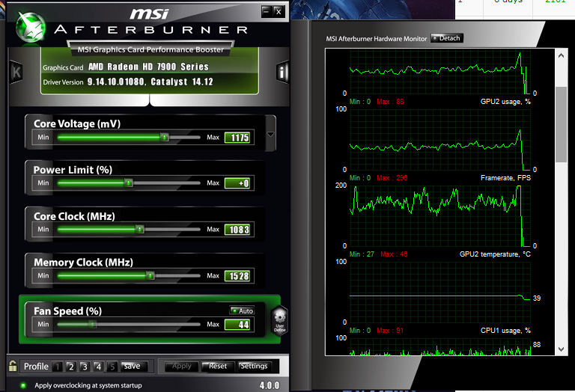Image resolution: width=575 pixels, height=392 pixels.
Task: Select profile slot 3
Action: (x=85, y=367)
